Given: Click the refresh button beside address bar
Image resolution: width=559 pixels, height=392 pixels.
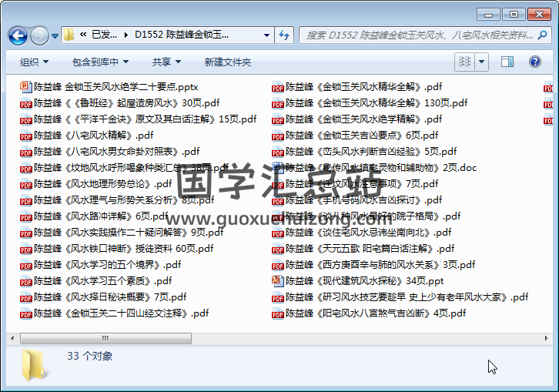Looking at the screenshot, I should (x=284, y=35).
